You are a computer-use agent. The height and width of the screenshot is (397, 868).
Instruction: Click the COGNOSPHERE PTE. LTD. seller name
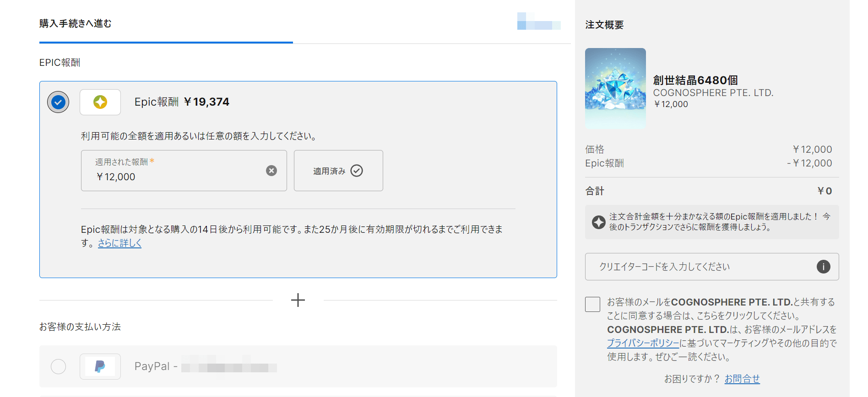(713, 93)
